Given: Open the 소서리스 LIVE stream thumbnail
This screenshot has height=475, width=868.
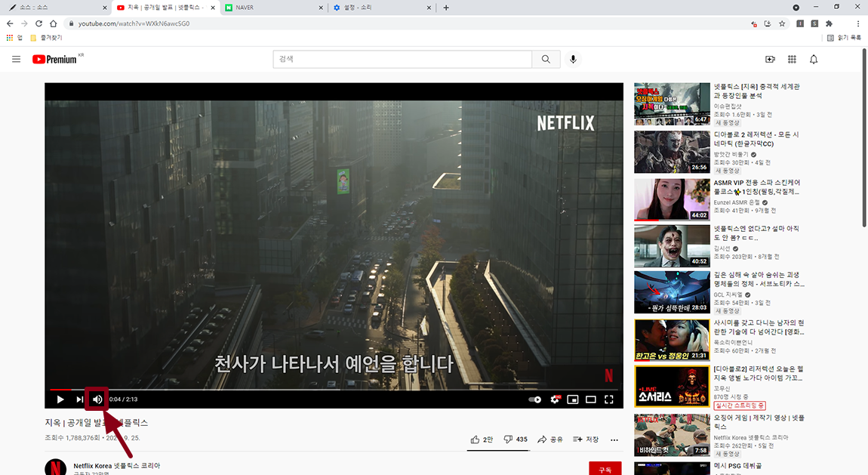Looking at the screenshot, I should 672,387.
